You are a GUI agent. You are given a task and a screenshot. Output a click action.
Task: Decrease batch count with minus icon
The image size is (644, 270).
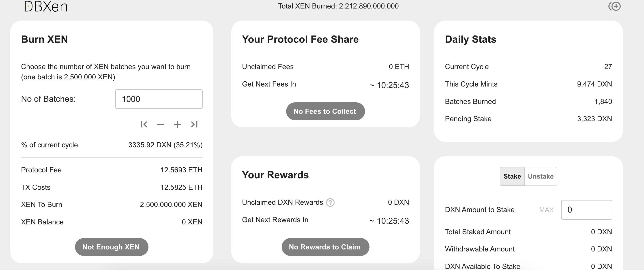[161, 124]
